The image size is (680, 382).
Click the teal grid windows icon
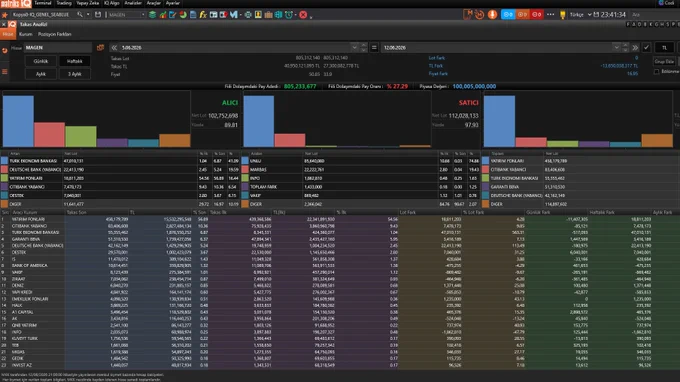click(278, 15)
